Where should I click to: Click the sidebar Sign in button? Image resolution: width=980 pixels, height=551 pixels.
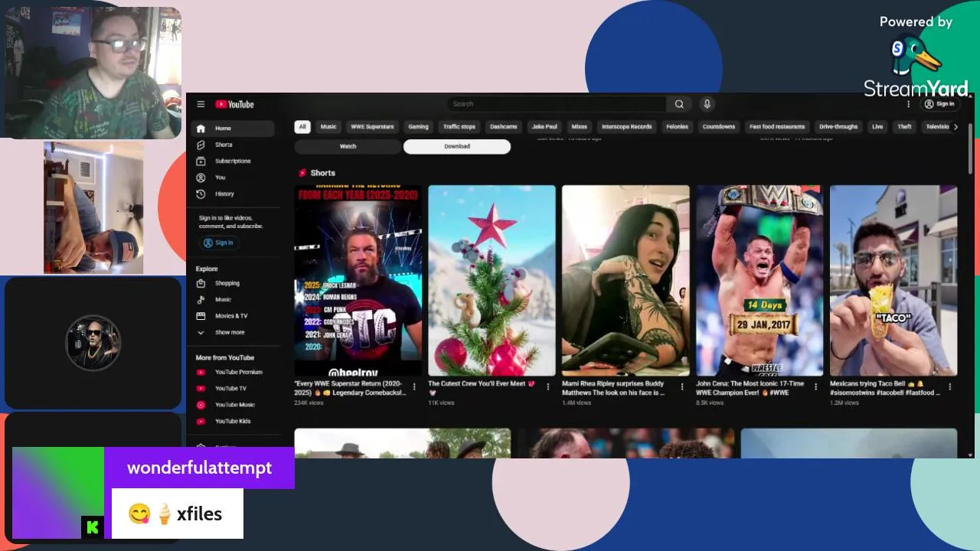[x=219, y=243]
